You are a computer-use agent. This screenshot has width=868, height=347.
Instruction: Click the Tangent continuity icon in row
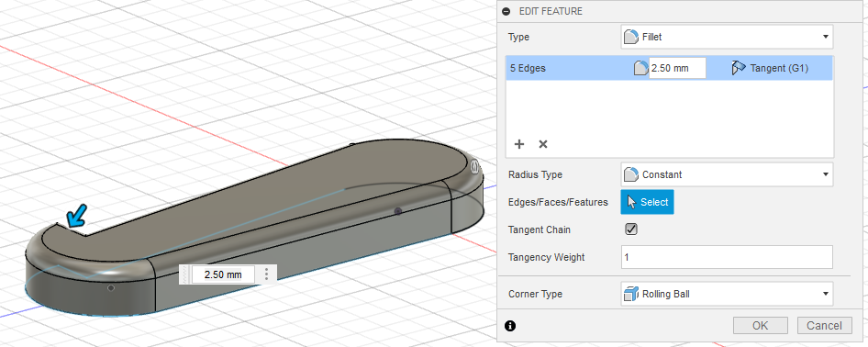(x=739, y=68)
